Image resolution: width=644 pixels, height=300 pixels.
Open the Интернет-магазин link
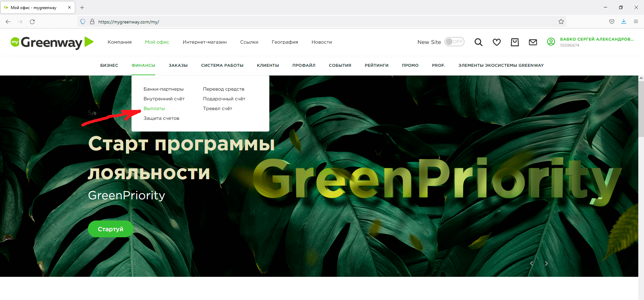204,42
